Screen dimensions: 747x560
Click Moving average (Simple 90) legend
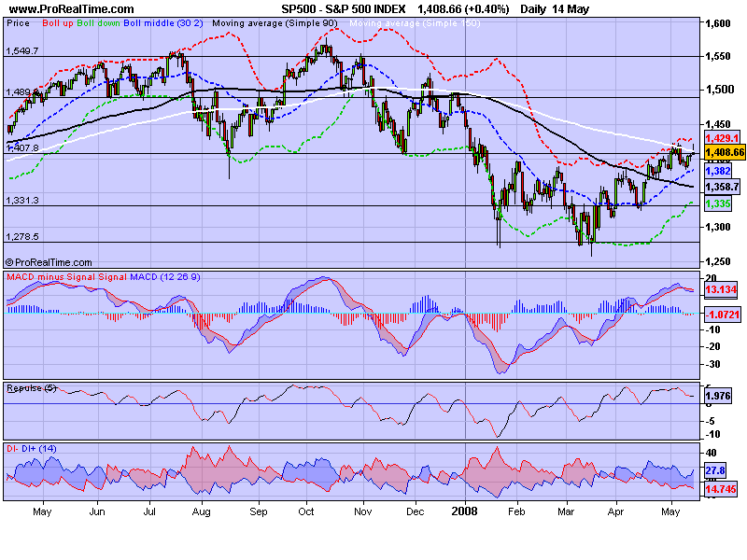(x=275, y=22)
